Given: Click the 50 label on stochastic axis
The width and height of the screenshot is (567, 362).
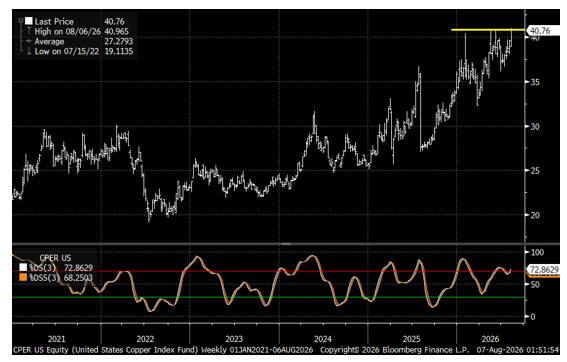Looking at the screenshot, I should [x=535, y=285].
